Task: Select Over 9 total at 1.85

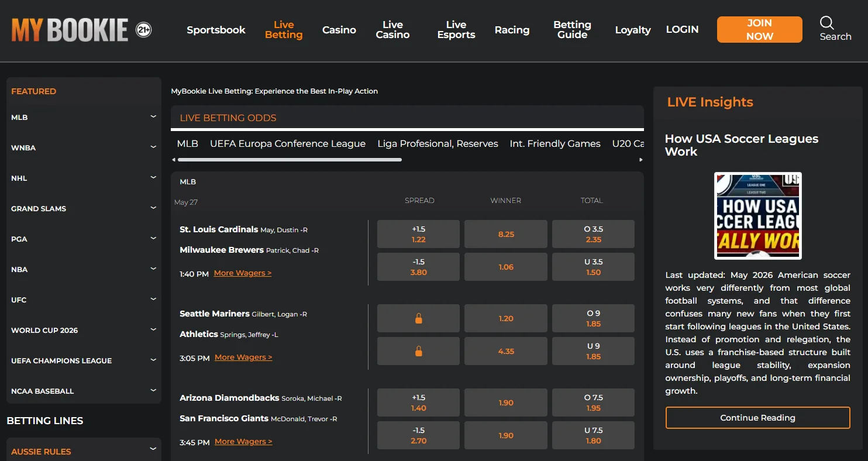Action: [593, 318]
